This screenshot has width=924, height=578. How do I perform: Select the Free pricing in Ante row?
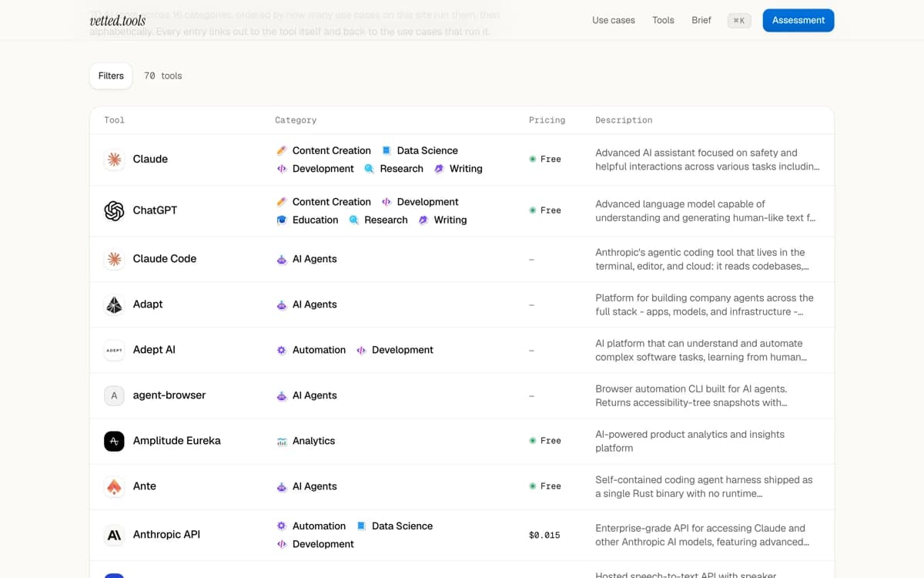coord(545,486)
